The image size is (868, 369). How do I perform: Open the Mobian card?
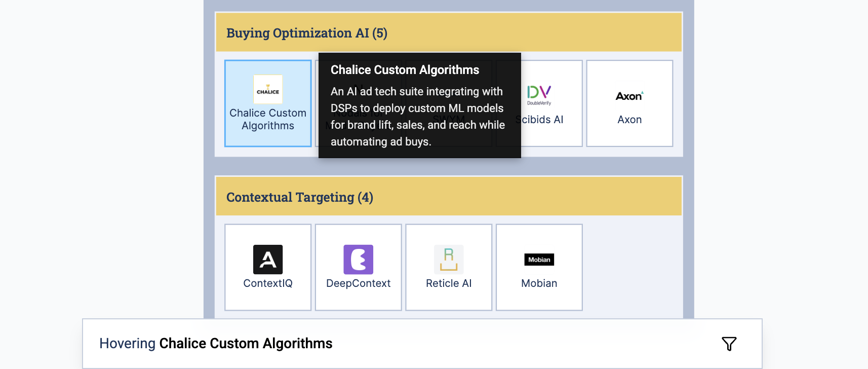(539, 267)
